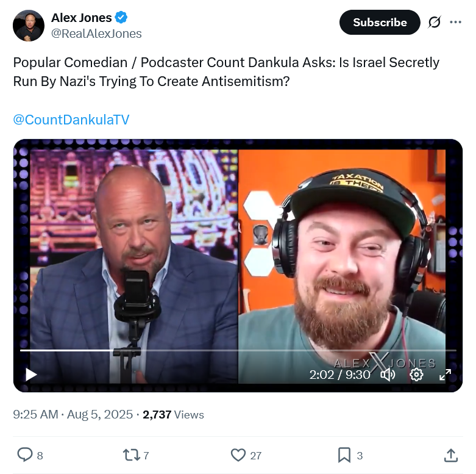Open the Grok explain post icon
Image resolution: width=476 pixels, height=474 pixels.
pyautogui.click(x=435, y=22)
